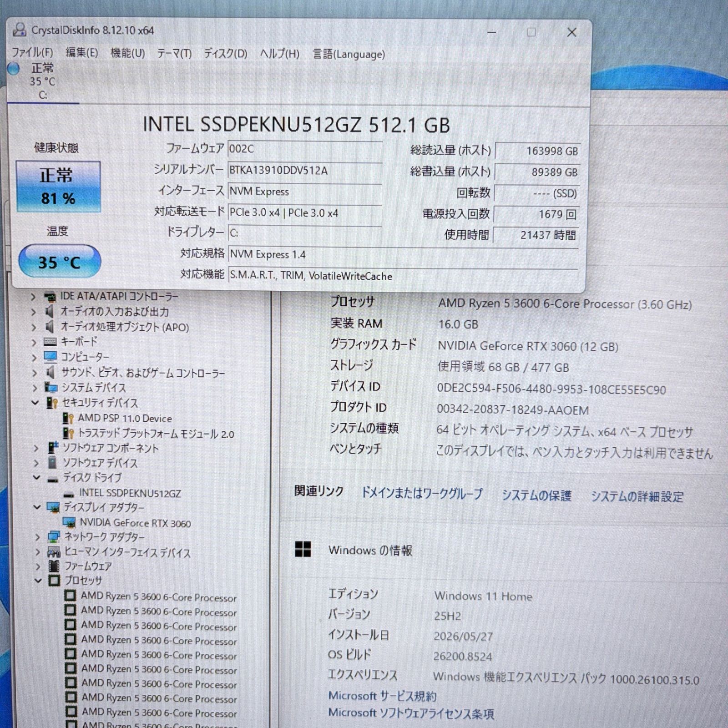
Task: Open the 編集(E) menu
Action: [82, 53]
